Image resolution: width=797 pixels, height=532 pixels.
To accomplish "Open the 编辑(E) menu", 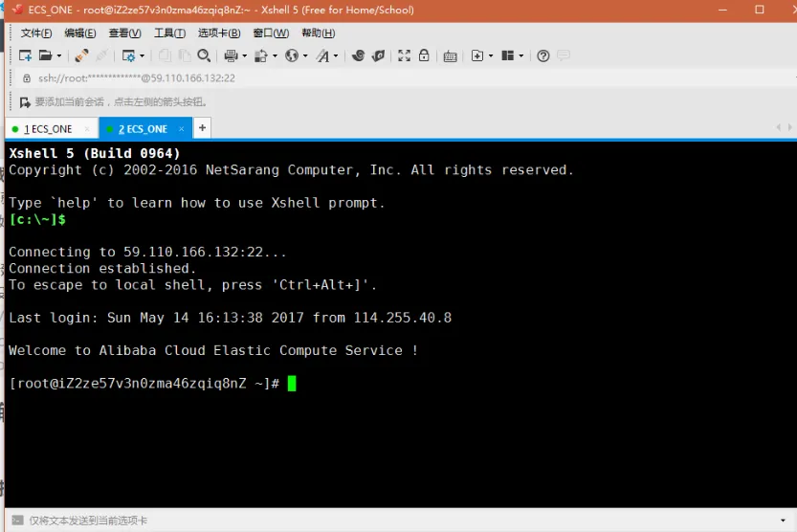I will [79, 33].
